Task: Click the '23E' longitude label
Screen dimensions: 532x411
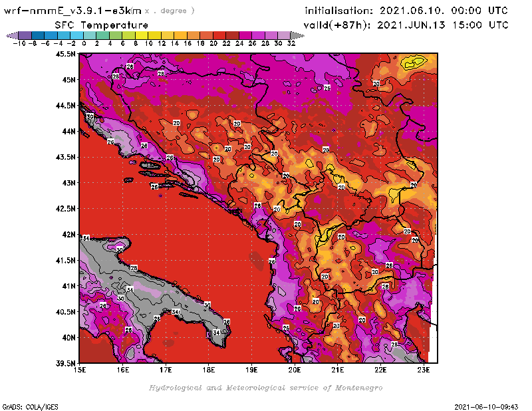Action: click(424, 370)
